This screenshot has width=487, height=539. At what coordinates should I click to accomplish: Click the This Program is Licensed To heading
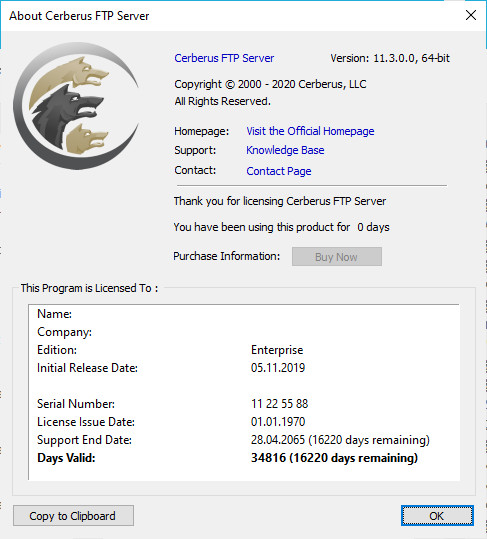click(89, 288)
